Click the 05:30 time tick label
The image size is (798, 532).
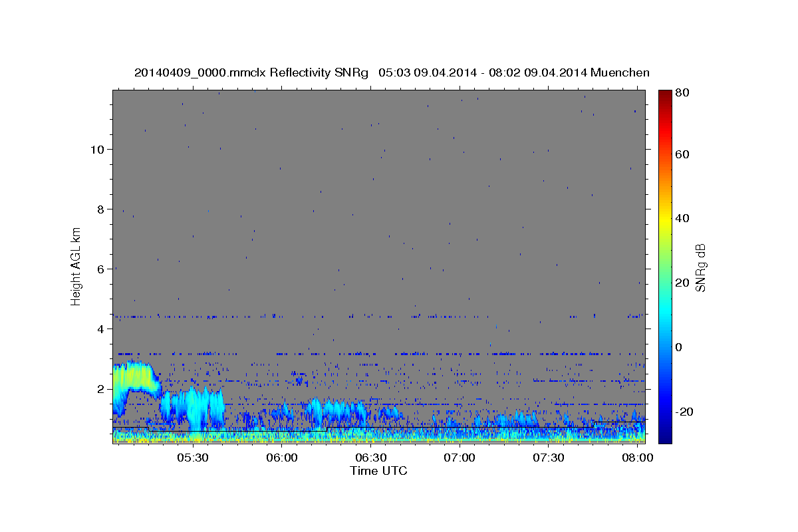(x=193, y=458)
